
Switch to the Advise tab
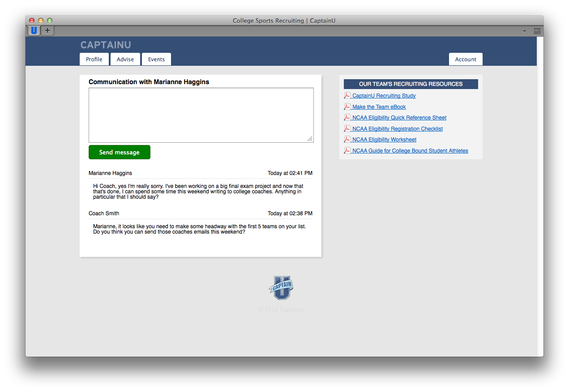point(125,59)
